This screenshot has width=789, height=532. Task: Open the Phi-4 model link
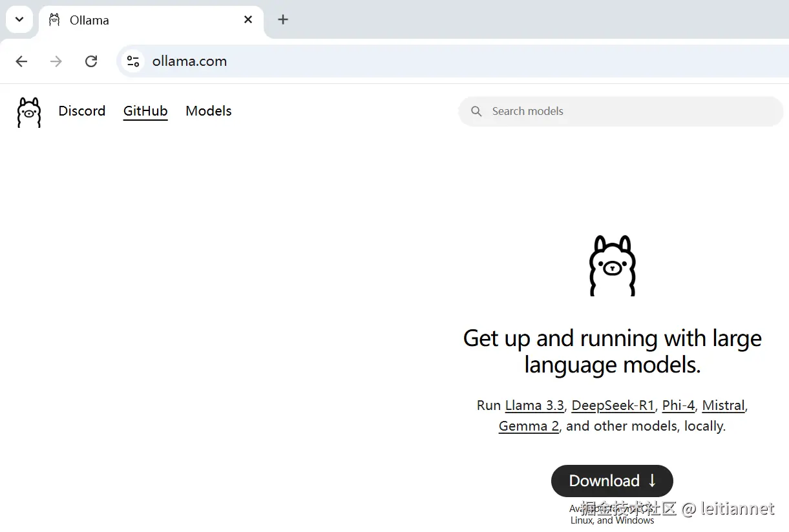coord(679,405)
